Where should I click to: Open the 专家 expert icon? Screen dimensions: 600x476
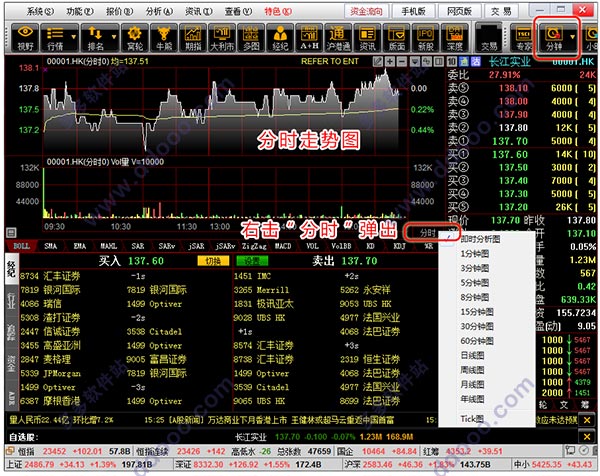pos(524,37)
